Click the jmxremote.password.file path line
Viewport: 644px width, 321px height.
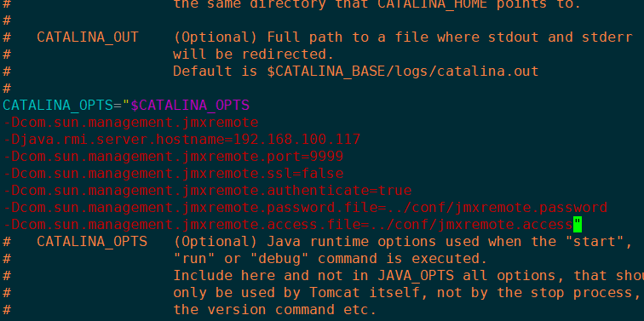tap(305, 208)
